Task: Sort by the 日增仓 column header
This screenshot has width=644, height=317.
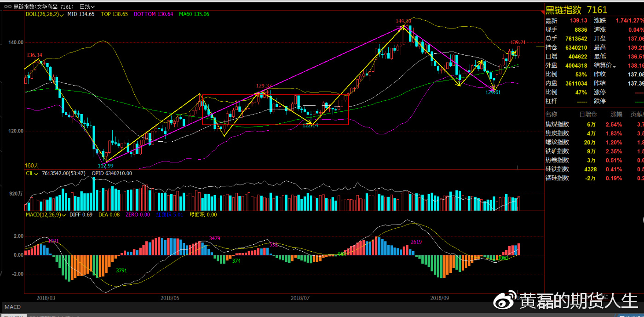Action: point(587,114)
